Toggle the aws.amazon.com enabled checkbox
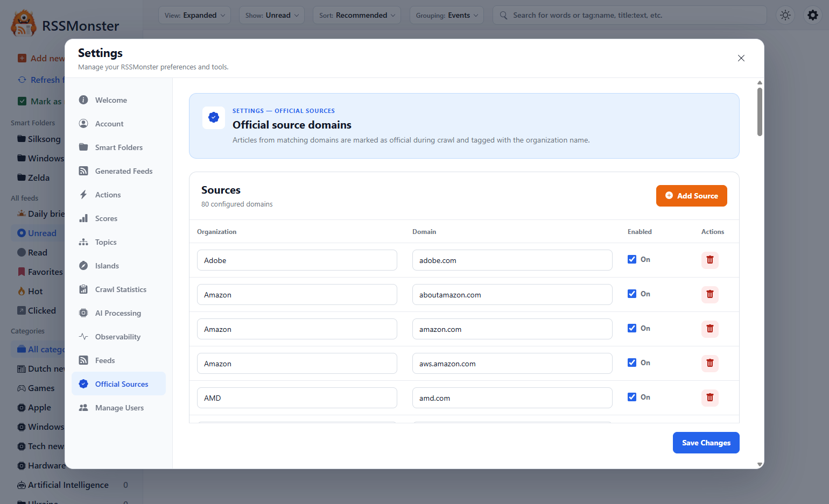 tap(632, 363)
